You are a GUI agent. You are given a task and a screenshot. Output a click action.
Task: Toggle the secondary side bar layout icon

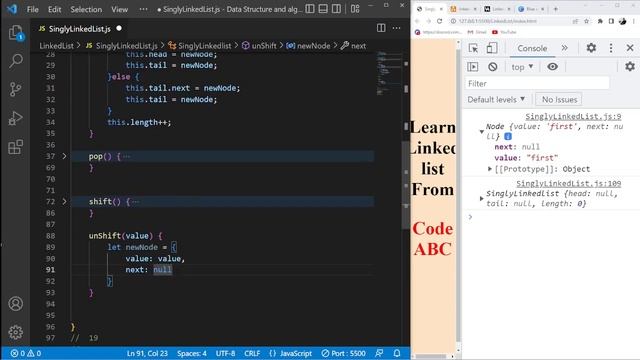[x=336, y=9]
